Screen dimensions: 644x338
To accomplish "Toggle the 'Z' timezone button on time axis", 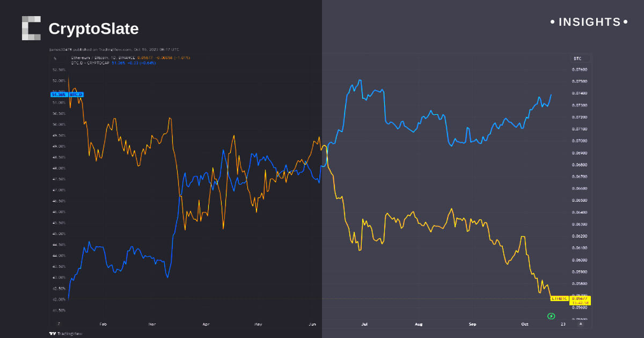I will [59, 324].
